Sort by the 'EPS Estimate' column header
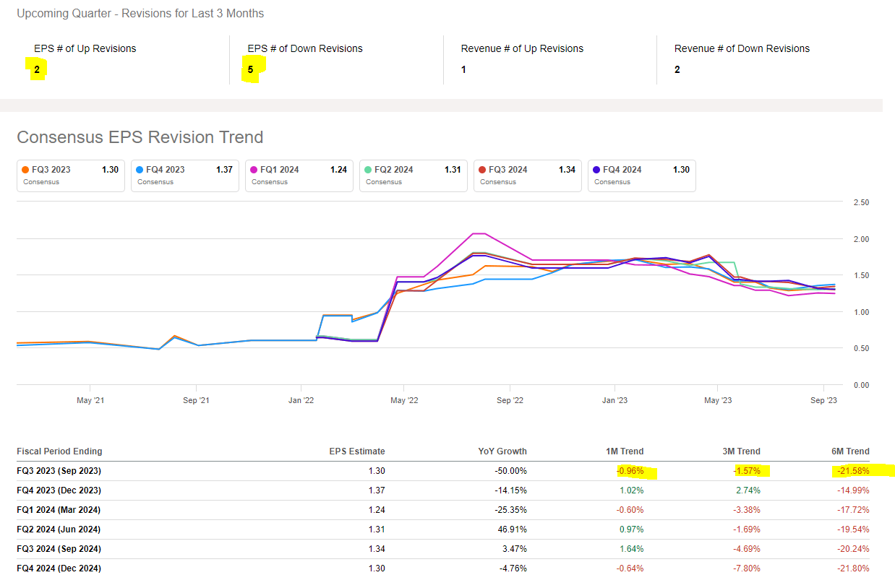 click(357, 451)
